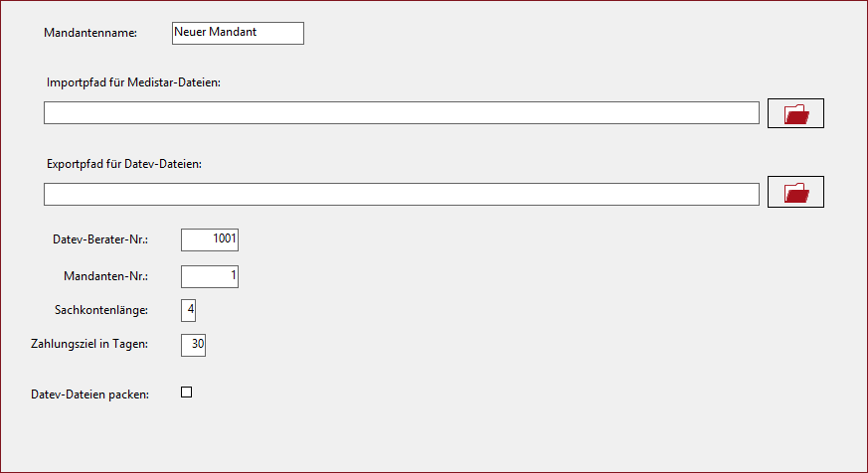The image size is (868, 473).
Task: Click the Sachkontenlänge field showing 4
Action: pyautogui.click(x=188, y=310)
